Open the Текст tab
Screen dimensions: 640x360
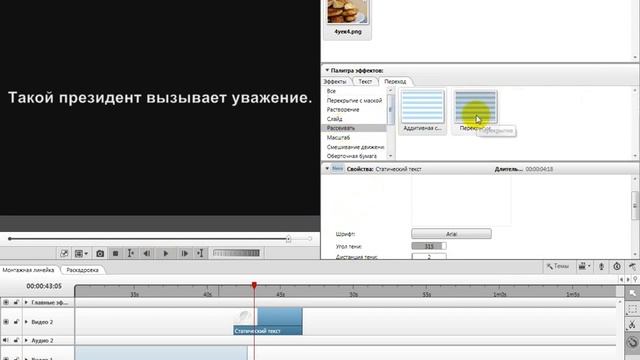[x=365, y=81]
